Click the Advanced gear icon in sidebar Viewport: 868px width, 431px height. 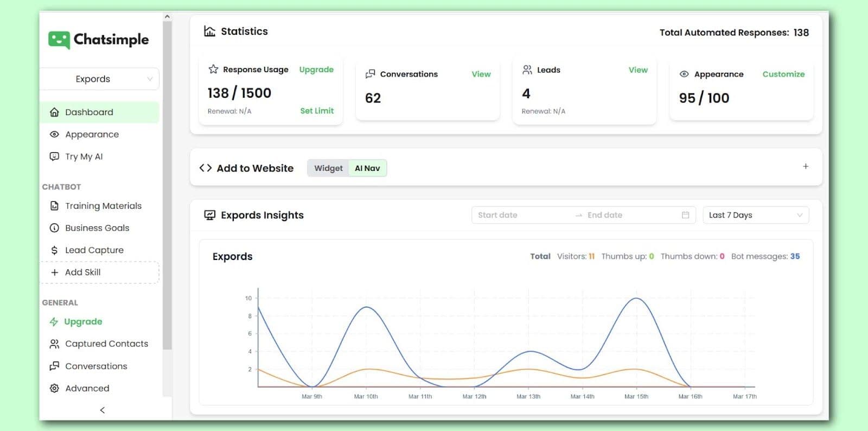click(54, 388)
